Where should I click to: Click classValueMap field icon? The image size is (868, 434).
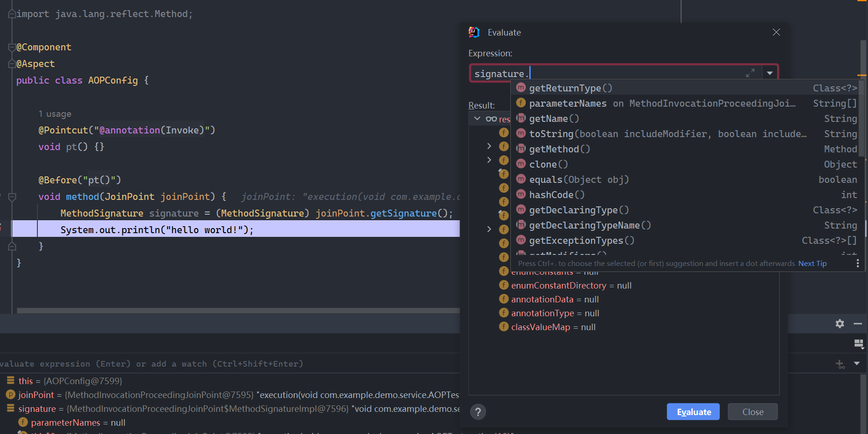[x=504, y=326]
